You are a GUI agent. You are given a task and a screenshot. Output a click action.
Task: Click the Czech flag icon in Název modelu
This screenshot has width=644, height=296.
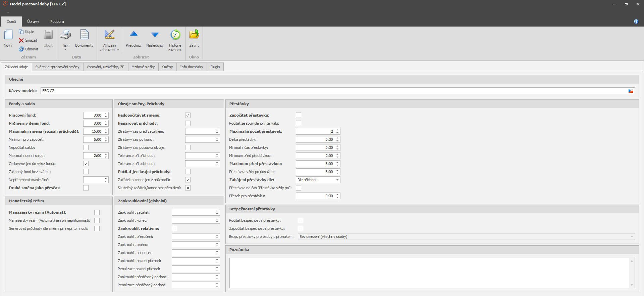[631, 91]
